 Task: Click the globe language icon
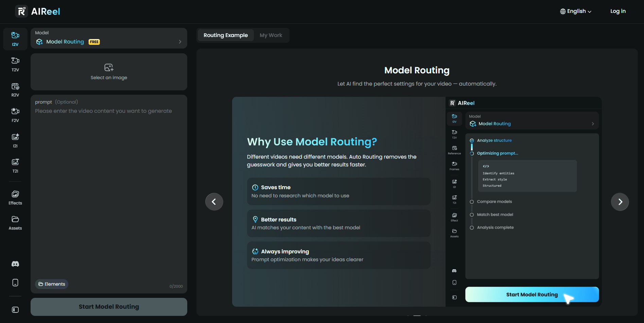tap(563, 11)
